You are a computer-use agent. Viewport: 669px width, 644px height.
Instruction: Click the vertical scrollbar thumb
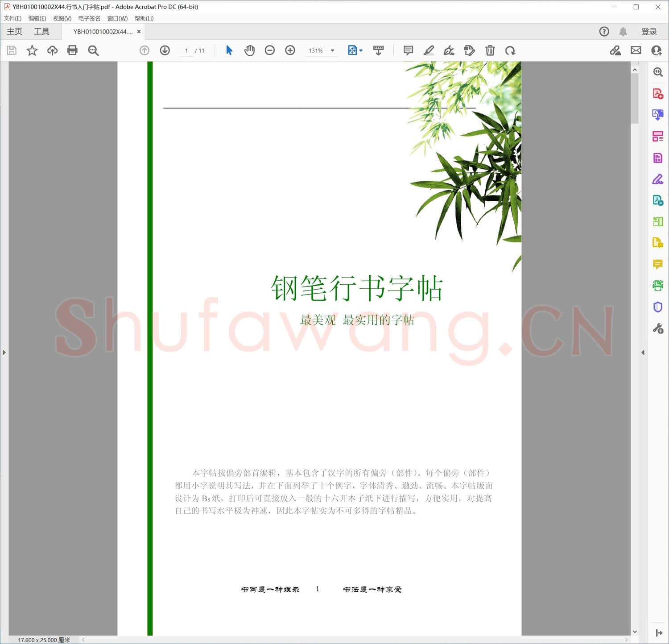[x=635, y=98]
